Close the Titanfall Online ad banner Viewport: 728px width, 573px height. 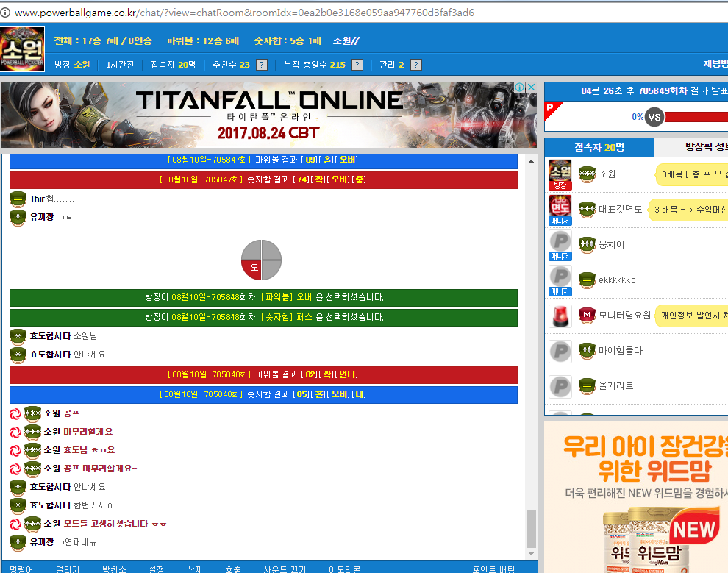pos(532,87)
